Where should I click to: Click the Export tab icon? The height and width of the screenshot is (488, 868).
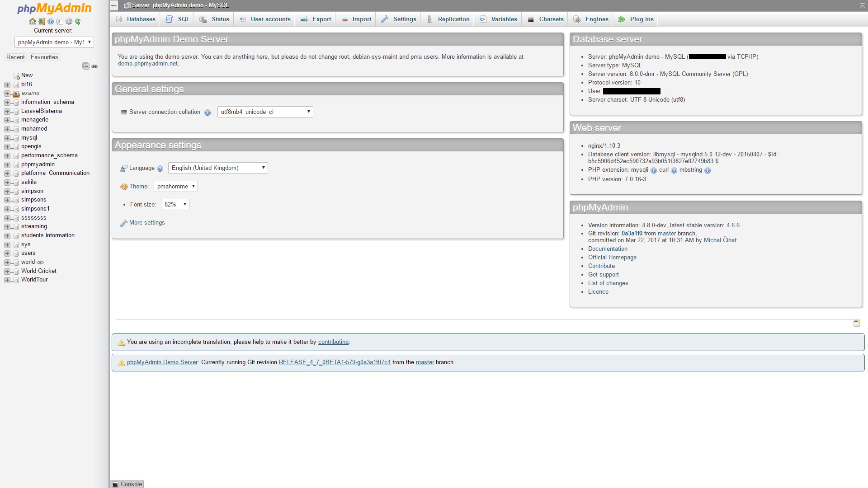pyautogui.click(x=305, y=19)
